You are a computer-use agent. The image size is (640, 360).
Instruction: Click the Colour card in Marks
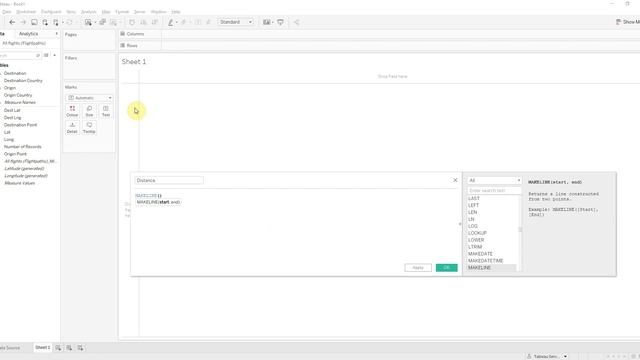(x=72, y=111)
